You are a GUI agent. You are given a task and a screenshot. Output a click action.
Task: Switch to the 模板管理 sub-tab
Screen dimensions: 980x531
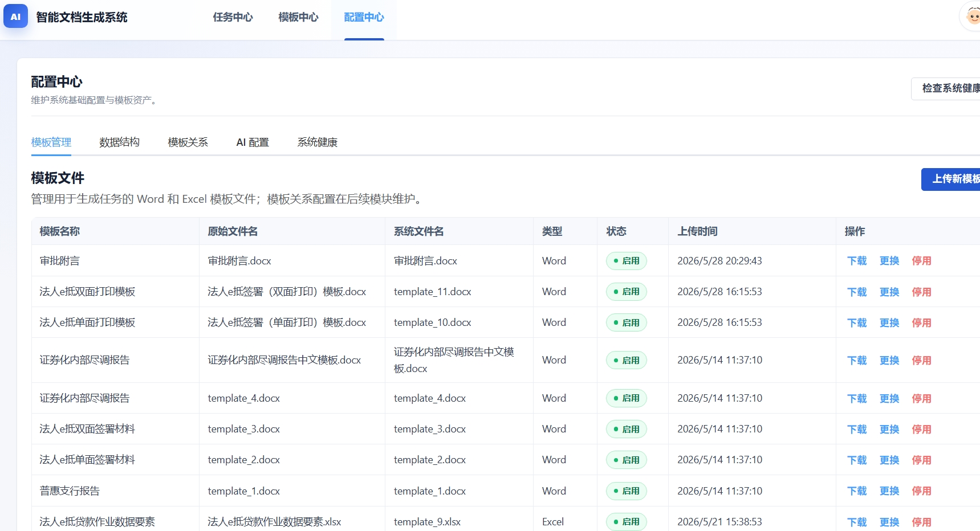pos(51,142)
